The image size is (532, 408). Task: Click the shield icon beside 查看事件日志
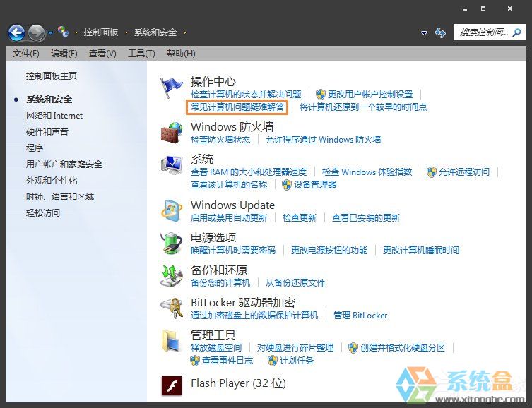pos(195,361)
